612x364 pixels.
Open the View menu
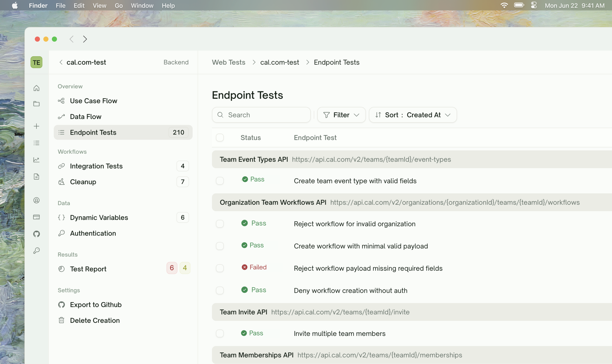coord(99,5)
